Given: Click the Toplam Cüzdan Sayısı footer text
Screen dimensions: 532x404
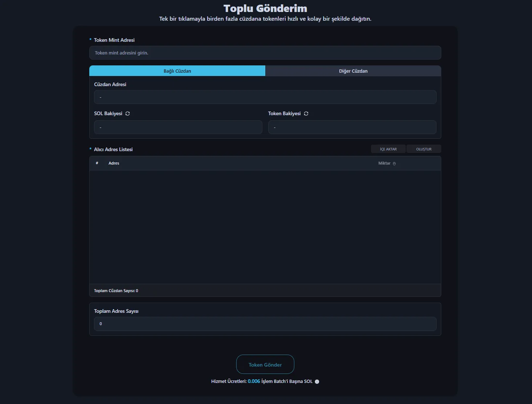Looking at the screenshot, I should (116, 291).
